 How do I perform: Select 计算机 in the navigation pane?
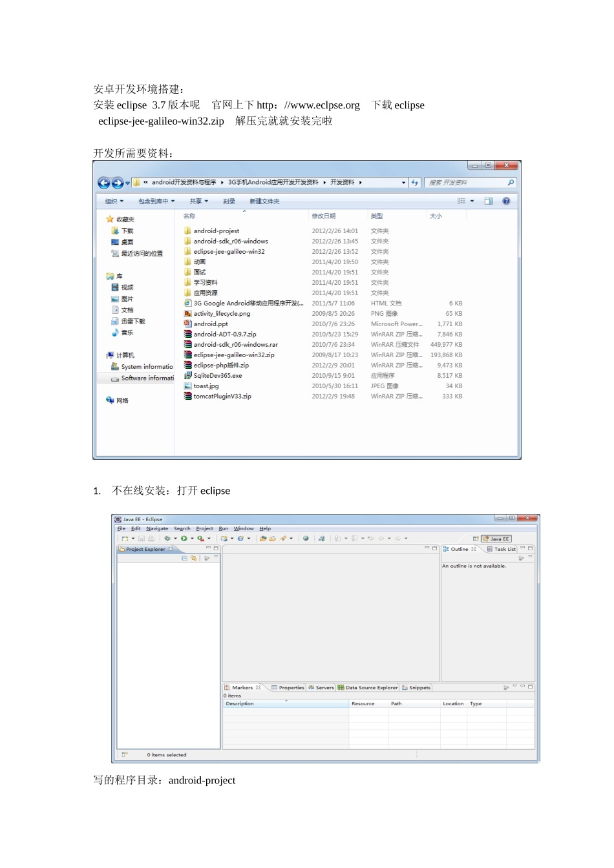coord(120,355)
